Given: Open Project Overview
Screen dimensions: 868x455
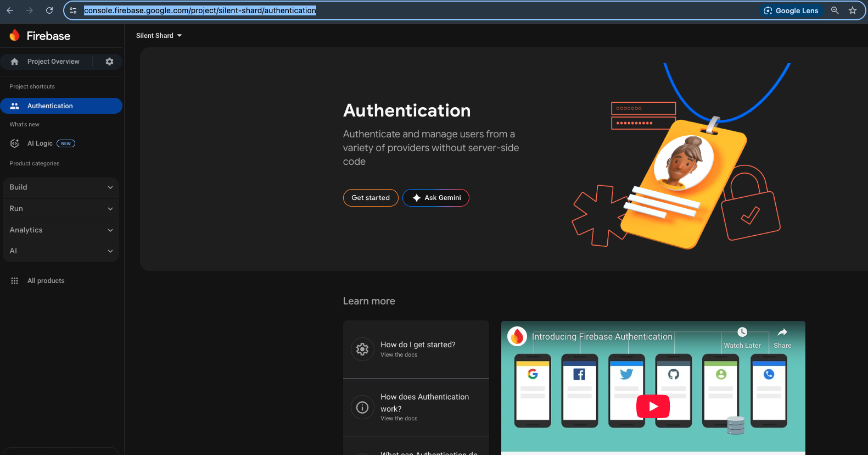Looking at the screenshot, I should [53, 62].
